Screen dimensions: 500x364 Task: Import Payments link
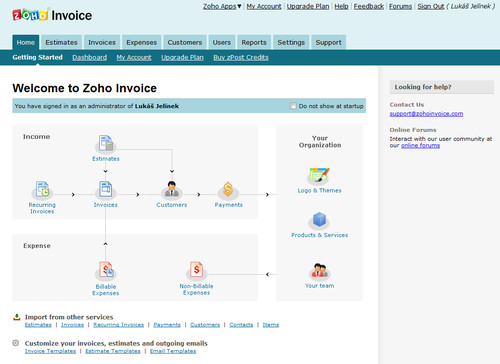point(167,325)
